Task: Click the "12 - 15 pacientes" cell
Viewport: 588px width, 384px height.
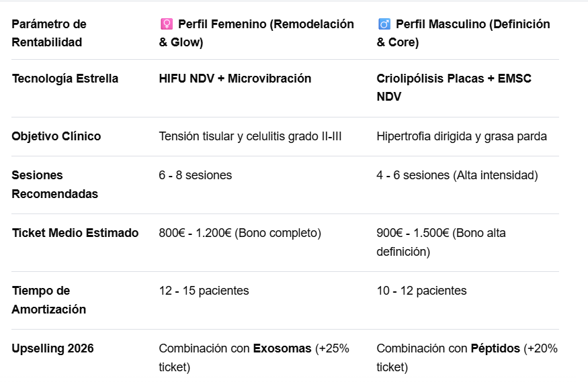Action: 204,291
